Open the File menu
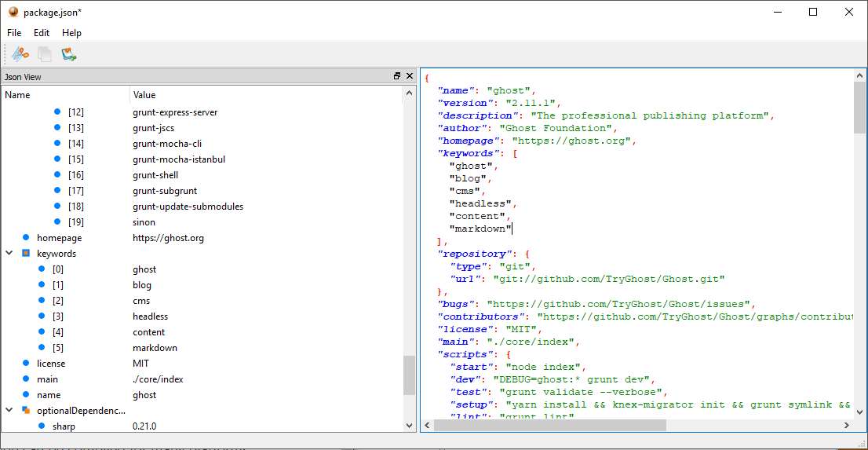 (x=14, y=33)
